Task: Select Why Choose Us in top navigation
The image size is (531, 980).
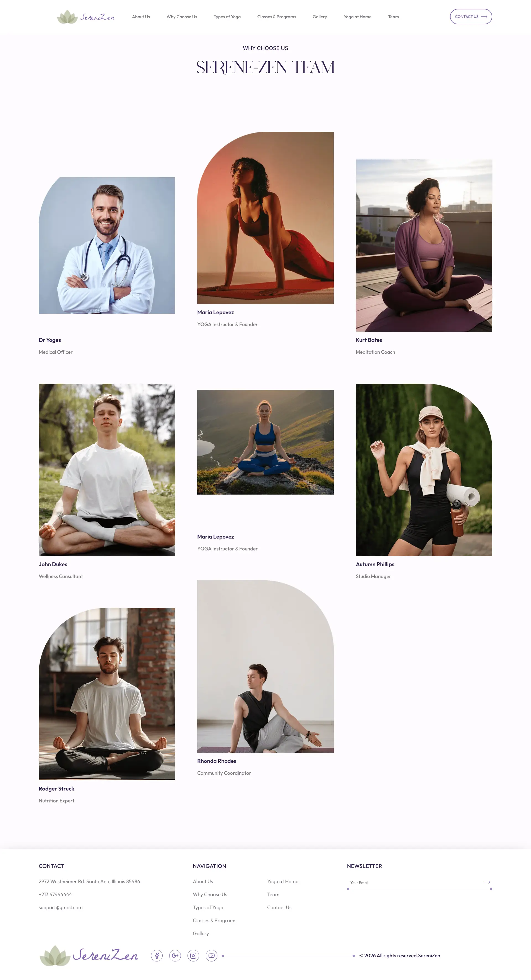Action: point(182,17)
